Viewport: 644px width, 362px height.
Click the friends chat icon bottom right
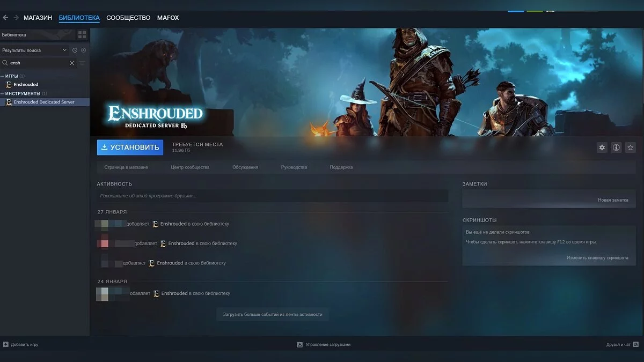tap(636, 344)
